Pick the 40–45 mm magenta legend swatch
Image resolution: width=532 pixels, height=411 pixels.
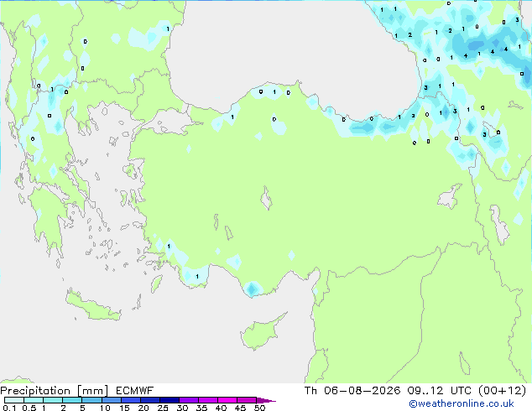(x=227, y=400)
